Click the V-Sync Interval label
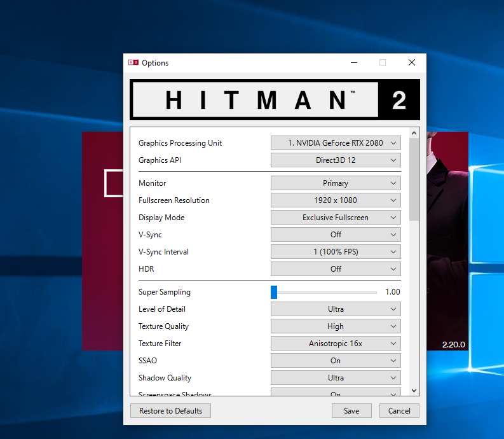 coord(163,252)
